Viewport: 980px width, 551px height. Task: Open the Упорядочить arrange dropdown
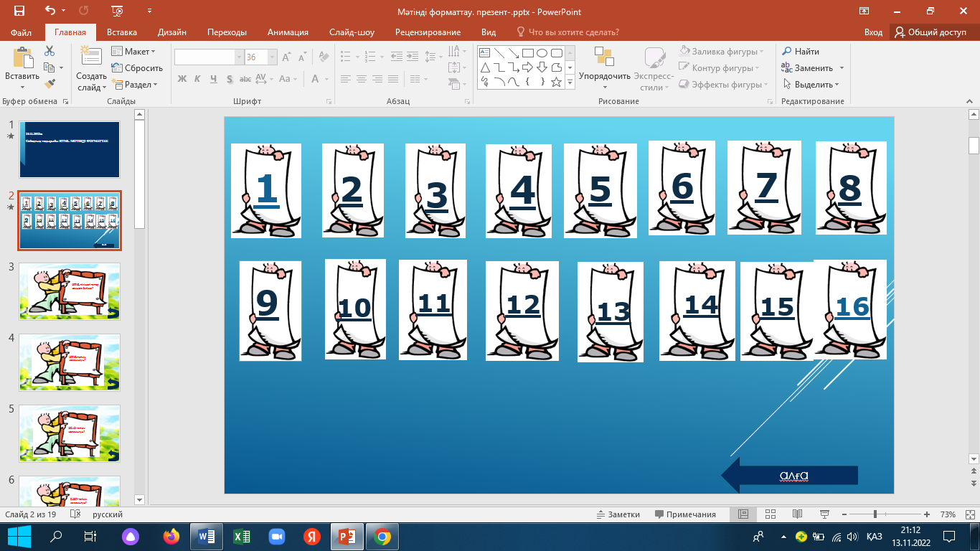pos(604,76)
